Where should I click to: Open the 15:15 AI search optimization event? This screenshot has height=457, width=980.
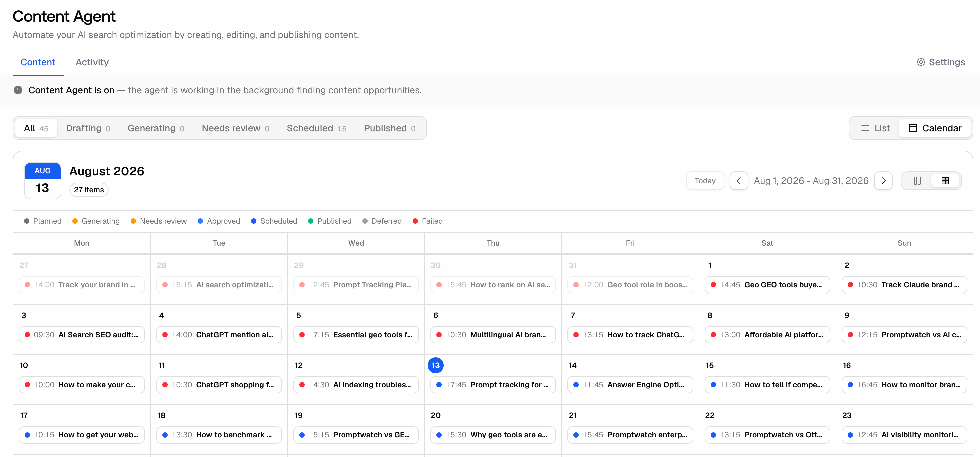coord(219,285)
